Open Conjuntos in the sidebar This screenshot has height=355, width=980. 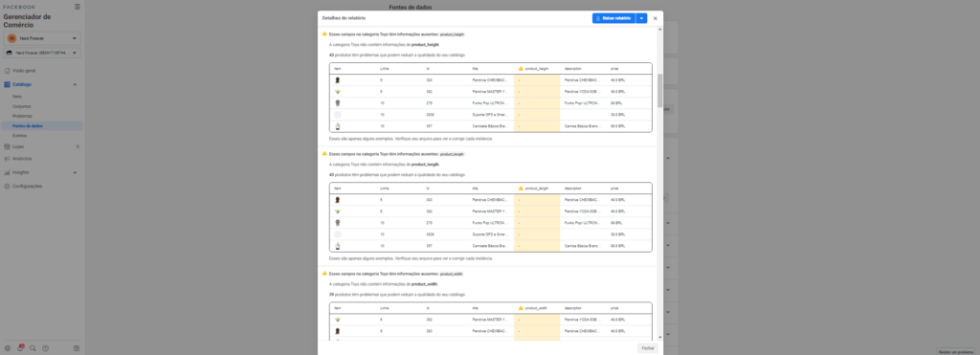pos(21,106)
